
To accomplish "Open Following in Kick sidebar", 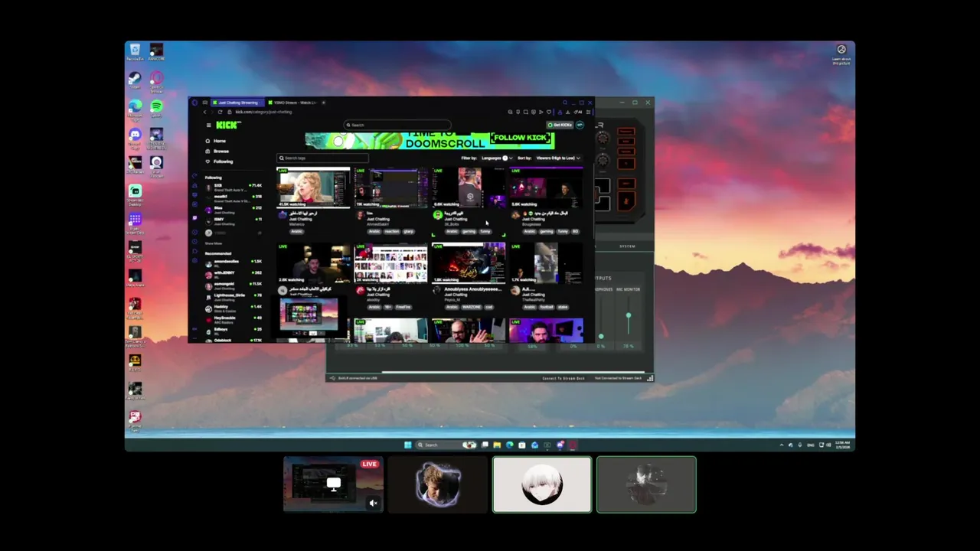I will coord(219,161).
